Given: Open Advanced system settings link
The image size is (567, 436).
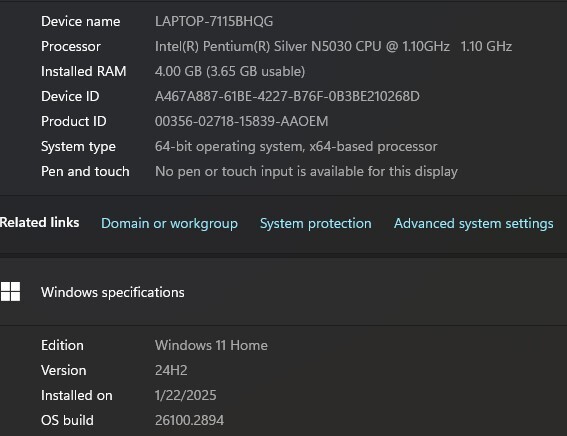Looking at the screenshot, I should (x=474, y=223).
